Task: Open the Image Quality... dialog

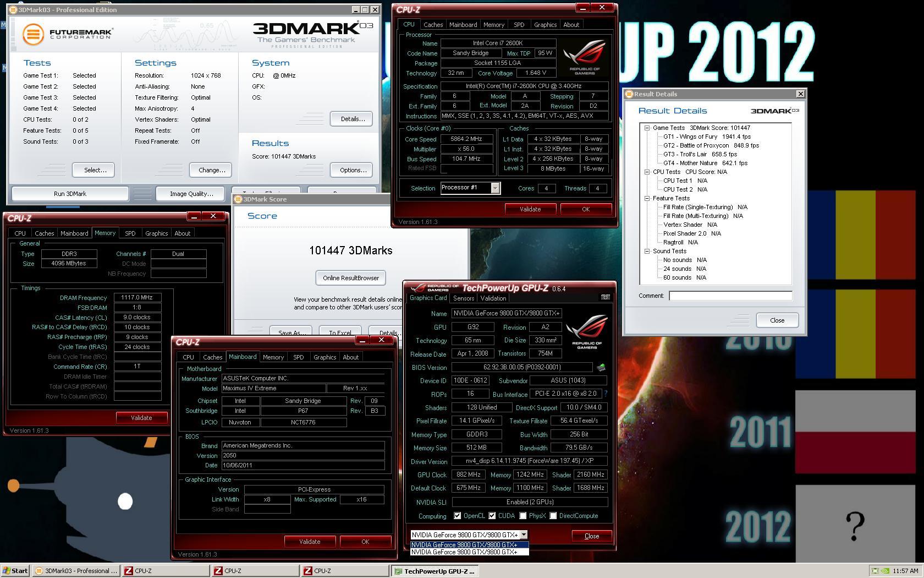Action: tap(191, 194)
